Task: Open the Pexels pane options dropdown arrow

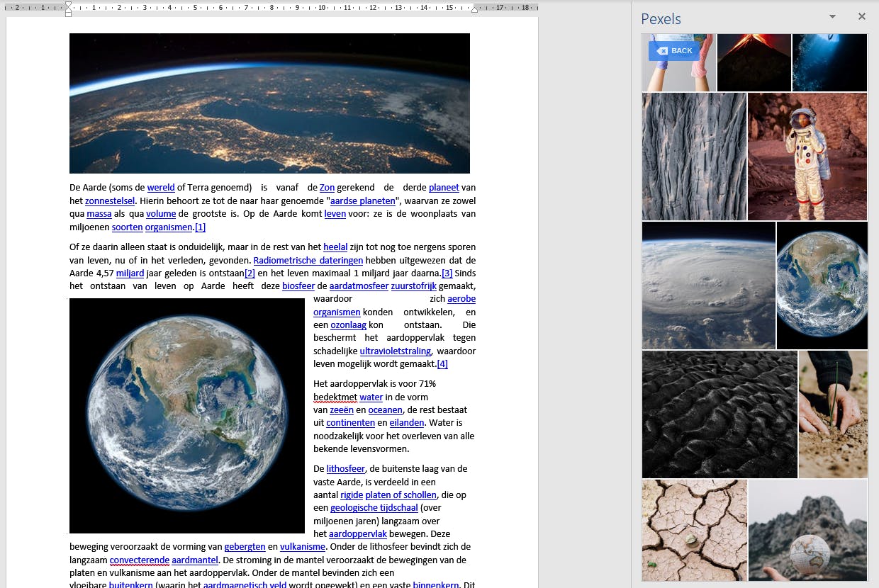Action: point(832,16)
